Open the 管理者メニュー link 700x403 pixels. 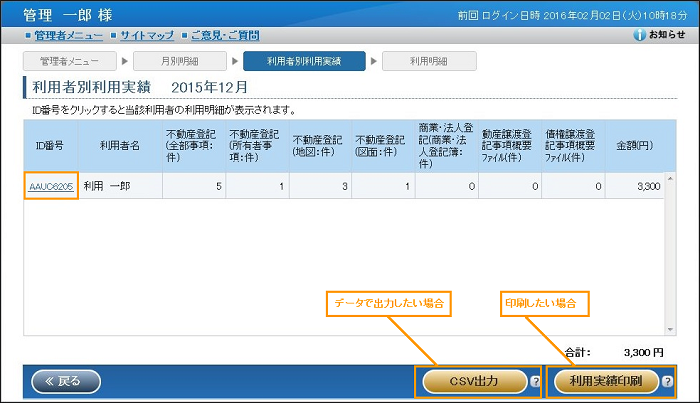(68, 35)
